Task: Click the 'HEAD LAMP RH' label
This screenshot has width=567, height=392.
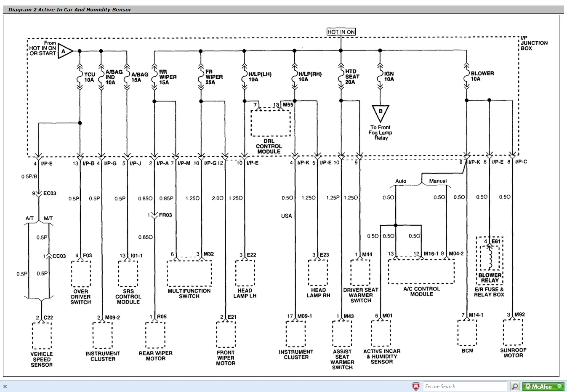Action: click(x=318, y=293)
